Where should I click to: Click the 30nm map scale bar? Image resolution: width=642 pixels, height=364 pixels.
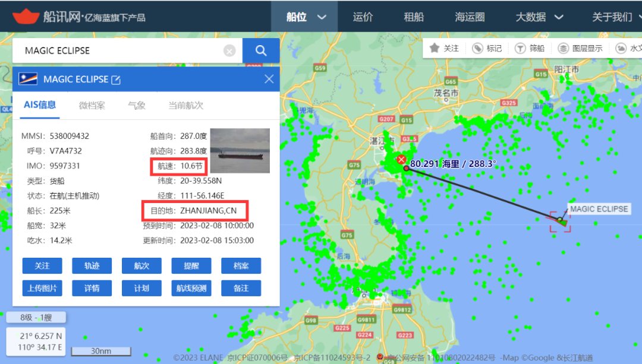[100, 351]
